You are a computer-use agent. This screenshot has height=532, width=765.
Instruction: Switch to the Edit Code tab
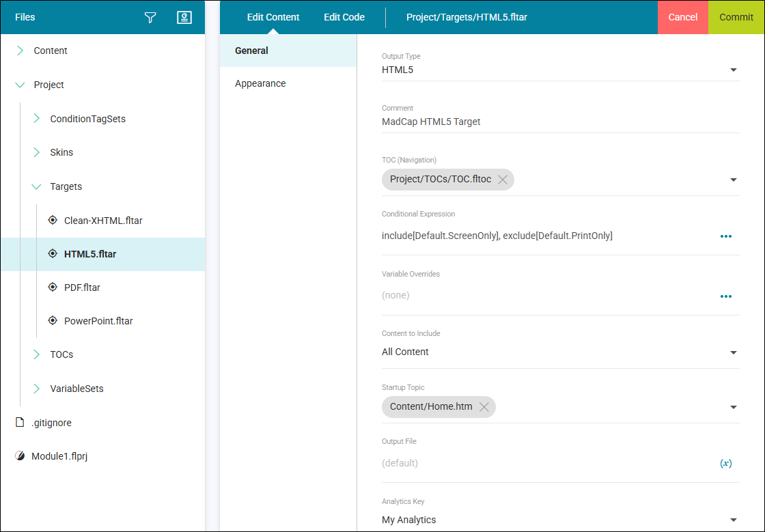click(x=344, y=17)
